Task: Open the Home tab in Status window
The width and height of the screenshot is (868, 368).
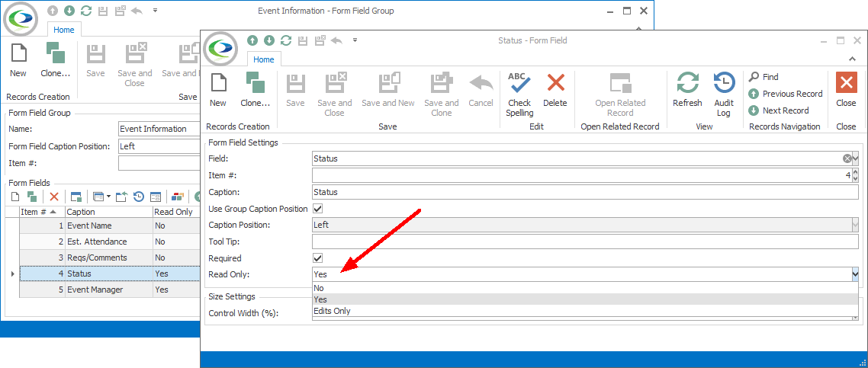Action: click(263, 59)
